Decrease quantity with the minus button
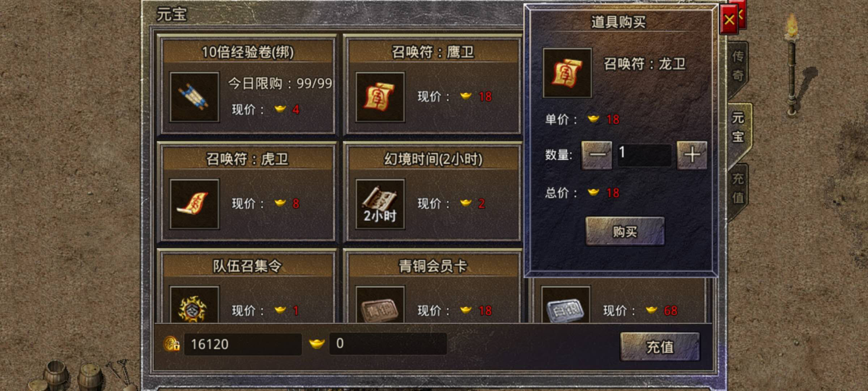 (597, 155)
